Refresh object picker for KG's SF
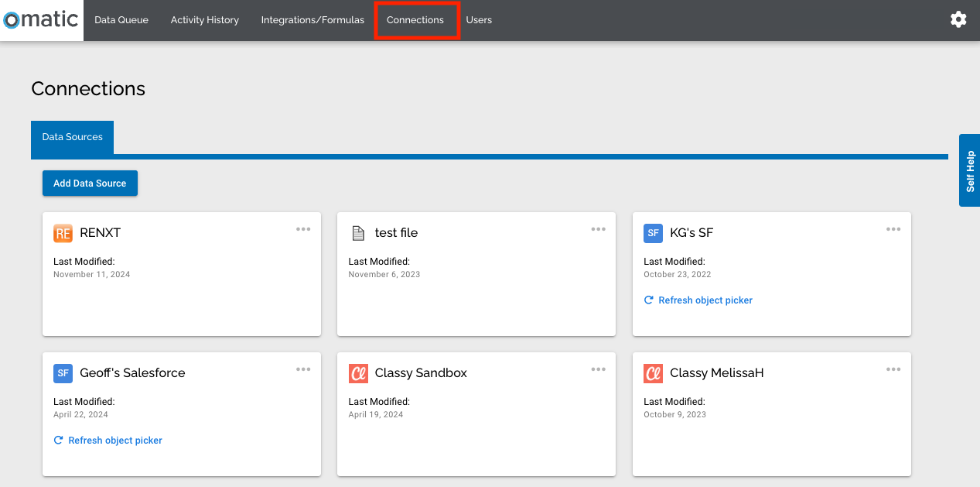 coord(705,300)
